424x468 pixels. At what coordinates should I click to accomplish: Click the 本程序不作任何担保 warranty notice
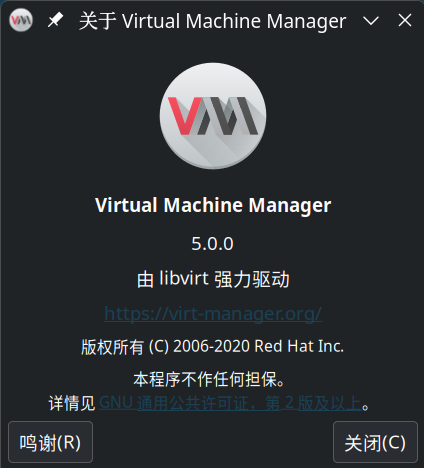click(209, 379)
